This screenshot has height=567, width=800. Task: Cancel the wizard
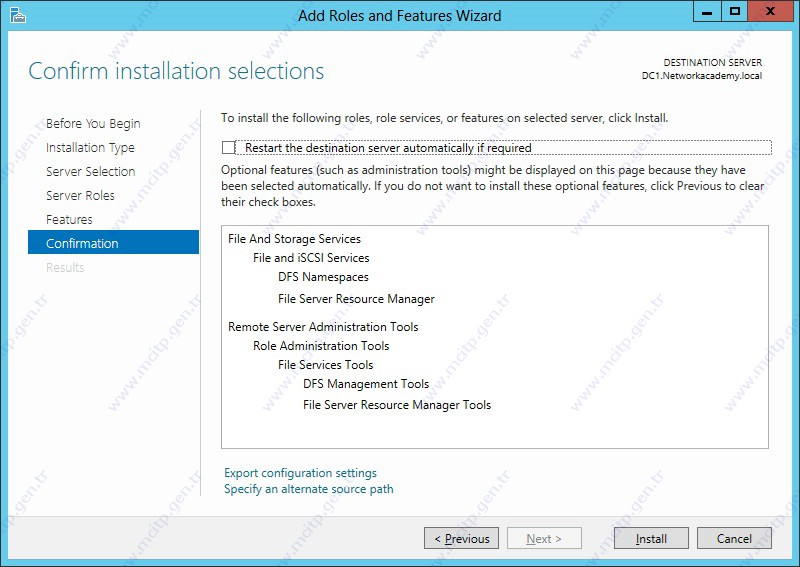(734, 538)
